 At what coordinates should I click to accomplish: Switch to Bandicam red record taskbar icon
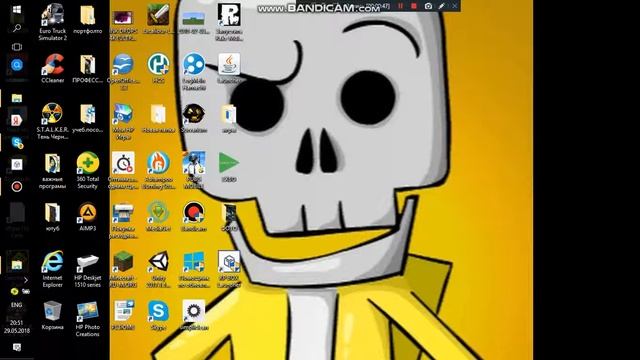click(x=17, y=187)
